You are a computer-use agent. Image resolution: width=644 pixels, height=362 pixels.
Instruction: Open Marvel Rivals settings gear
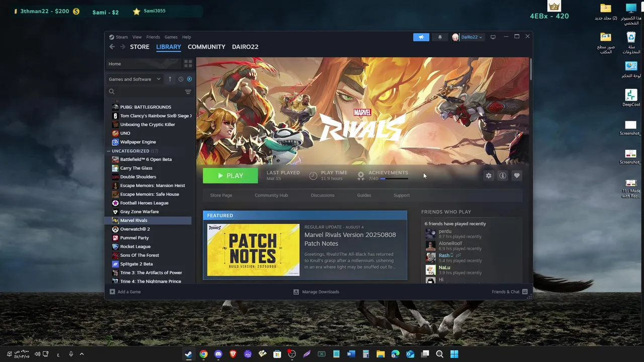489,175
